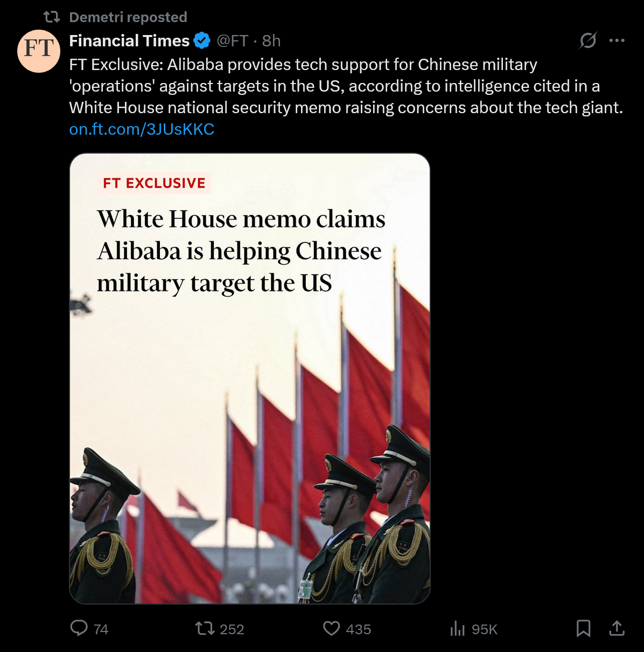Open Grok explain icon

pos(587,40)
